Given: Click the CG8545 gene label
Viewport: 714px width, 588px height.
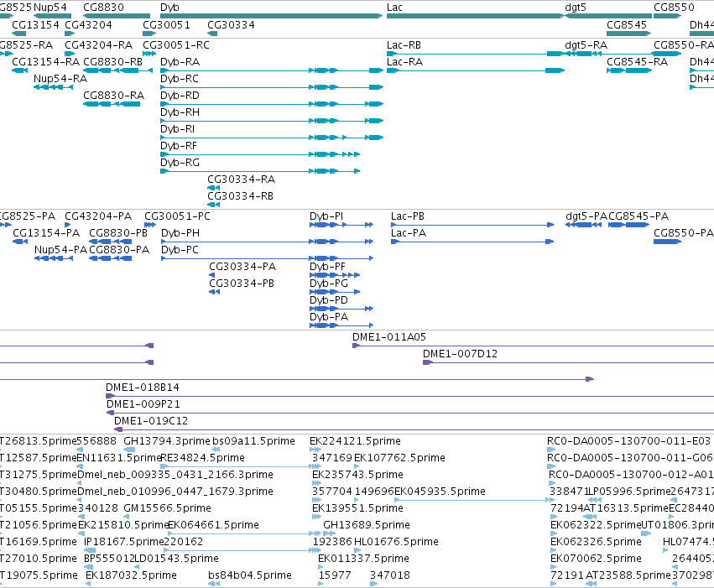Looking at the screenshot, I should coord(627,24).
